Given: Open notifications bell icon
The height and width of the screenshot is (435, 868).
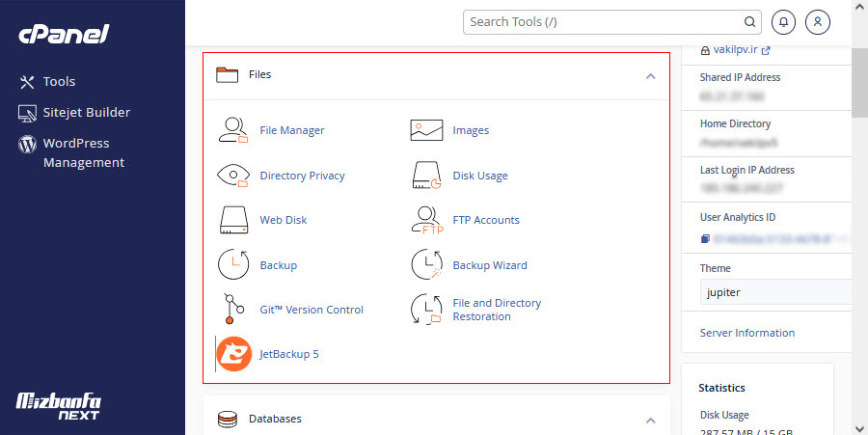Looking at the screenshot, I should pyautogui.click(x=783, y=22).
